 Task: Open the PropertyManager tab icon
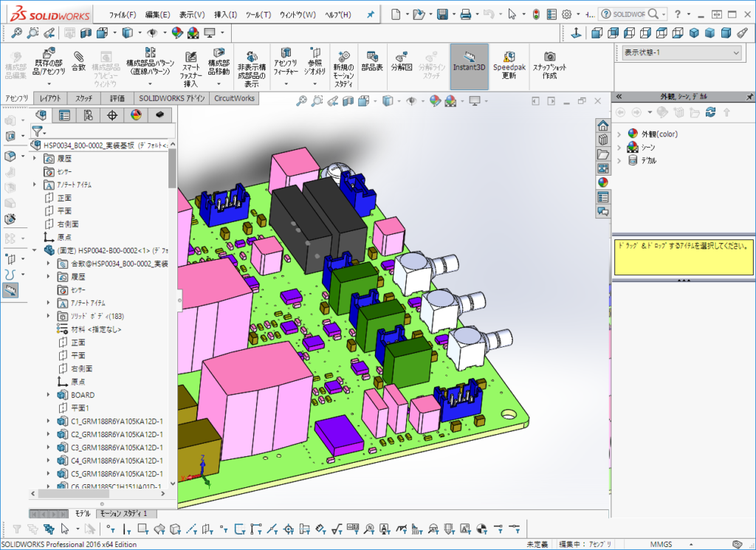pos(64,114)
